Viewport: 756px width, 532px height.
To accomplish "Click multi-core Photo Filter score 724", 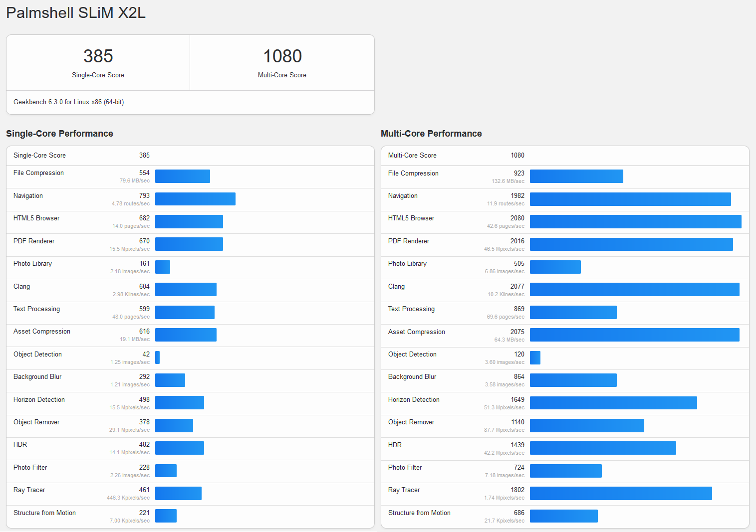I will click(519, 467).
